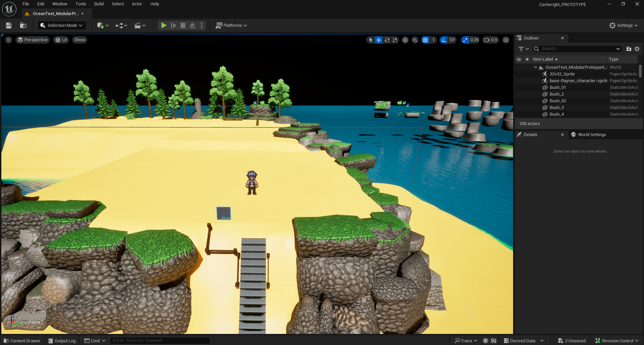Save the current level with the floppy icon
The height and width of the screenshot is (345, 644).
pos(9,25)
